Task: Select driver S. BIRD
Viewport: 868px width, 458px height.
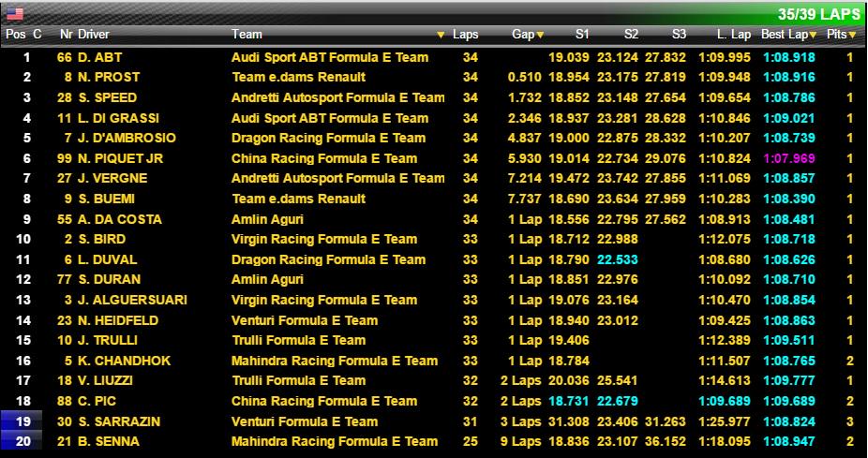Action: pyautogui.click(x=102, y=240)
